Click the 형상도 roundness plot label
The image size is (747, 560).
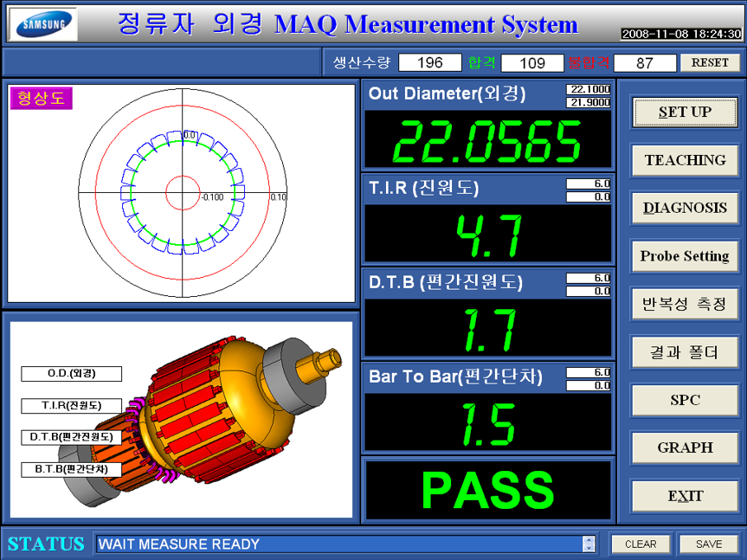pyautogui.click(x=41, y=98)
